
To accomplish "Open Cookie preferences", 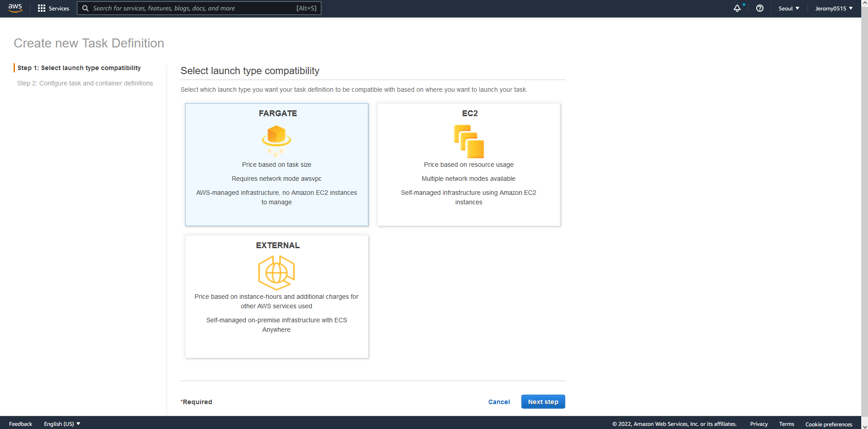I will point(829,424).
